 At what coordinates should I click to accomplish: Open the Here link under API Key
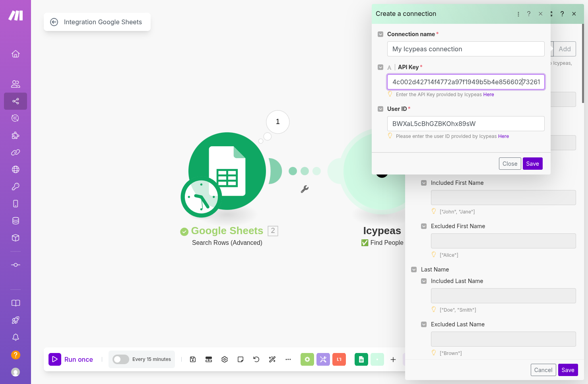point(489,95)
